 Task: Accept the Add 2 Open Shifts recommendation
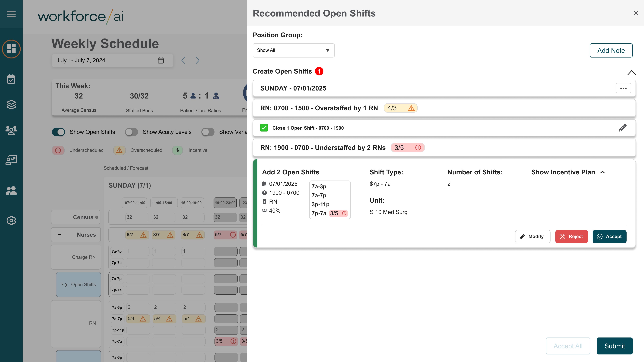click(x=609, y=236)
